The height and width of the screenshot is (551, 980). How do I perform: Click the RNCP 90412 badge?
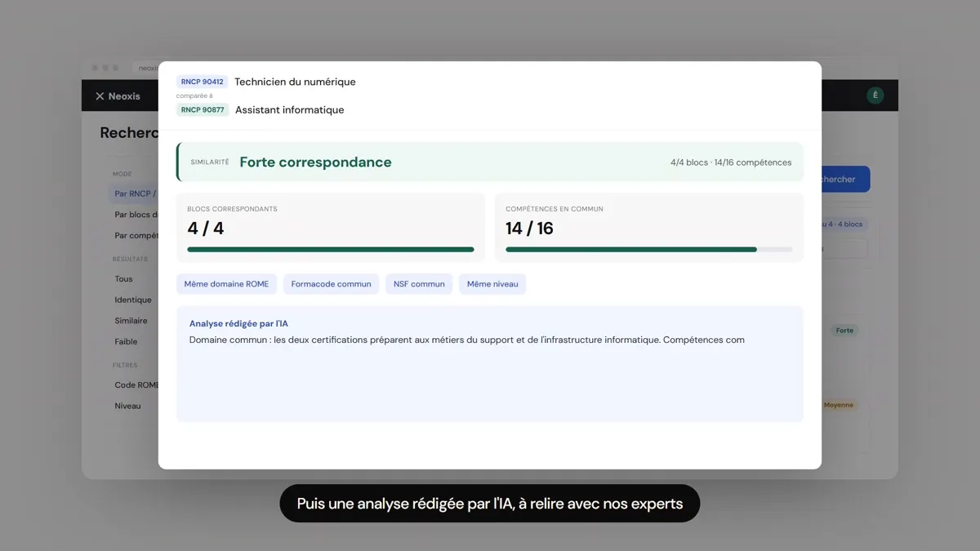[202, 82]
